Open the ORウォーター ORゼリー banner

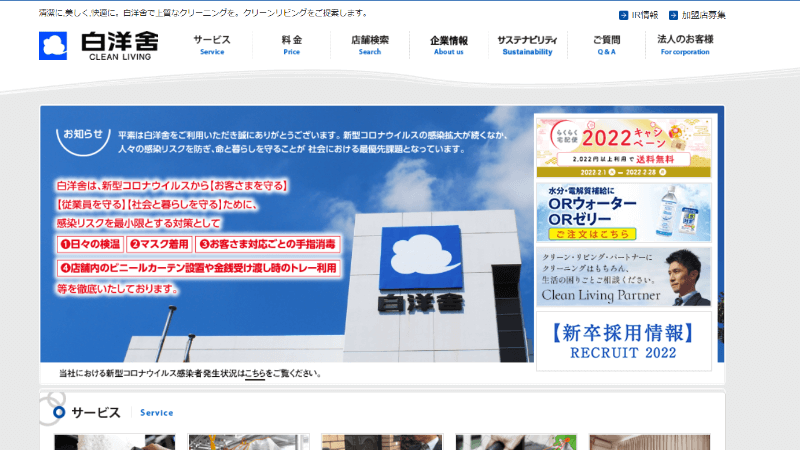point(623,212)
